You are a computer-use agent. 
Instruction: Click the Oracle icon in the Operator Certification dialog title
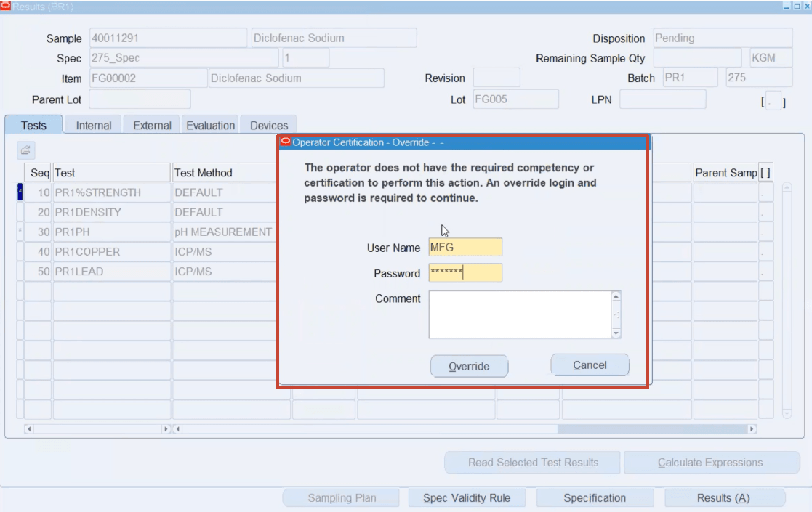[286, 142]
